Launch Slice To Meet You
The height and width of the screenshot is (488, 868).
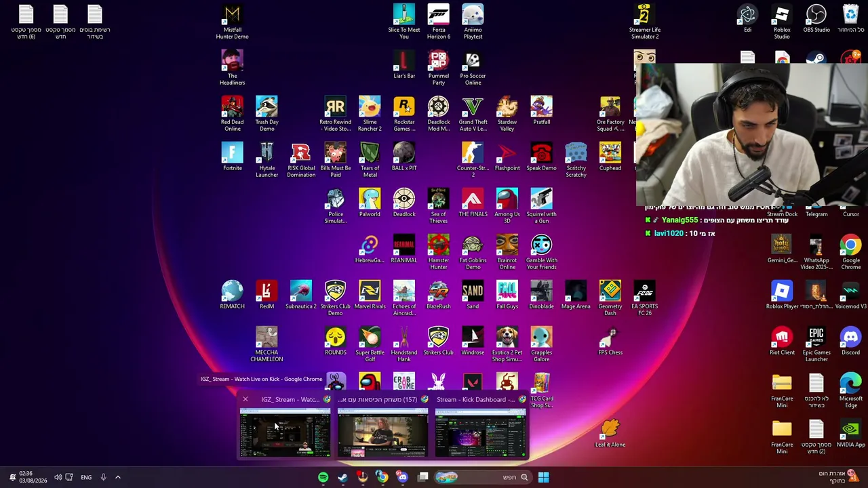pos(404,22)
